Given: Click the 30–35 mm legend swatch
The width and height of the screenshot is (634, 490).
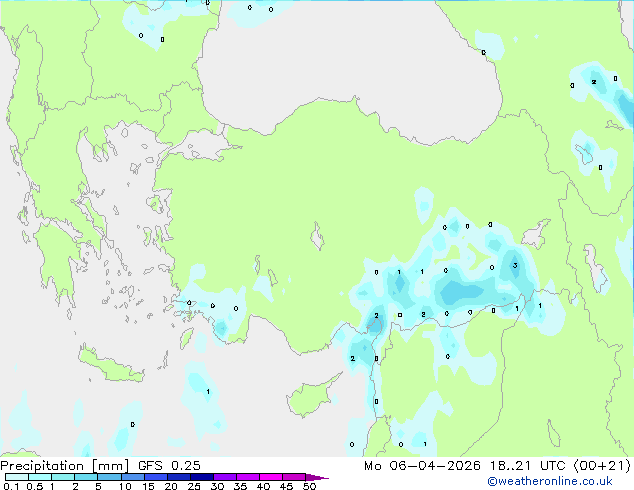Looking at the screenshot, I should (x=224, y=477).
